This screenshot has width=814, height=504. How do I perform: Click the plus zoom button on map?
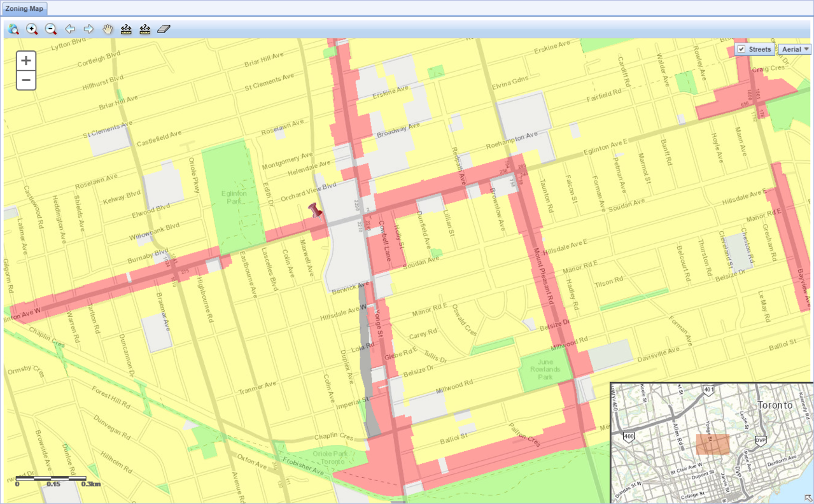26,60
